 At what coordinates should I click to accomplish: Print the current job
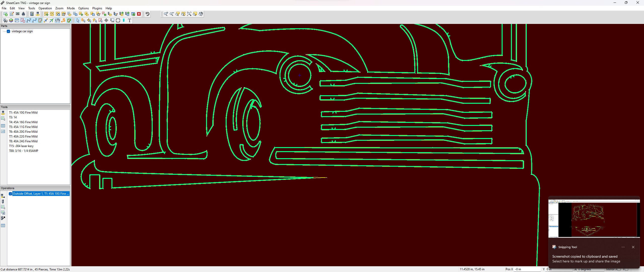coord(17,14)
